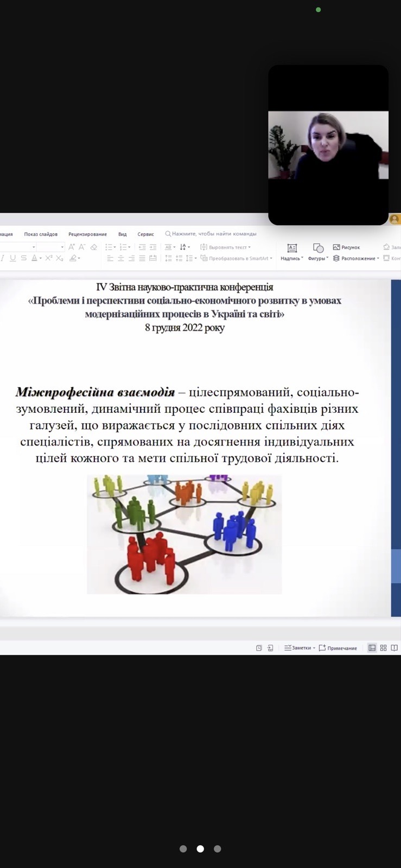Insert a picture with Рисунок
The image size is (401, 868).
(346, 247)
